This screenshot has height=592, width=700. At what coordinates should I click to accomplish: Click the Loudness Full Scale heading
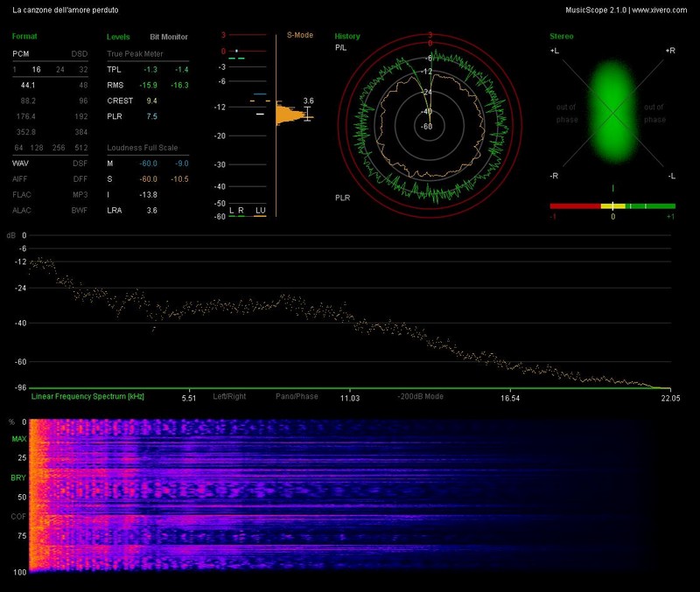pyautogui.click(x=143, y=148)
